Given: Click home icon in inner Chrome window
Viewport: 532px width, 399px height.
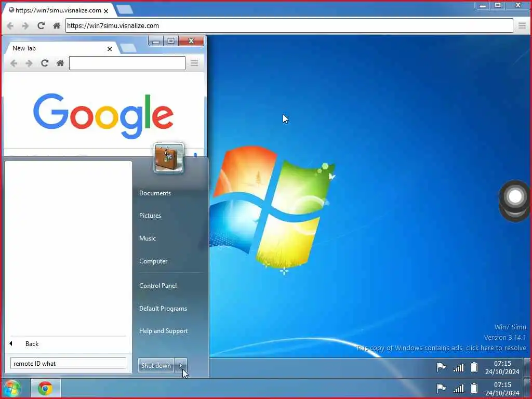Looking at the screenshot, I should click(60, 63).
